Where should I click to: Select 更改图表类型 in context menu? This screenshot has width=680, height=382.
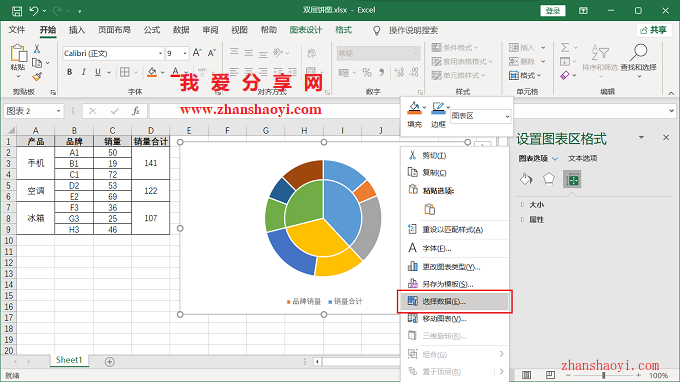pos(454,267)
